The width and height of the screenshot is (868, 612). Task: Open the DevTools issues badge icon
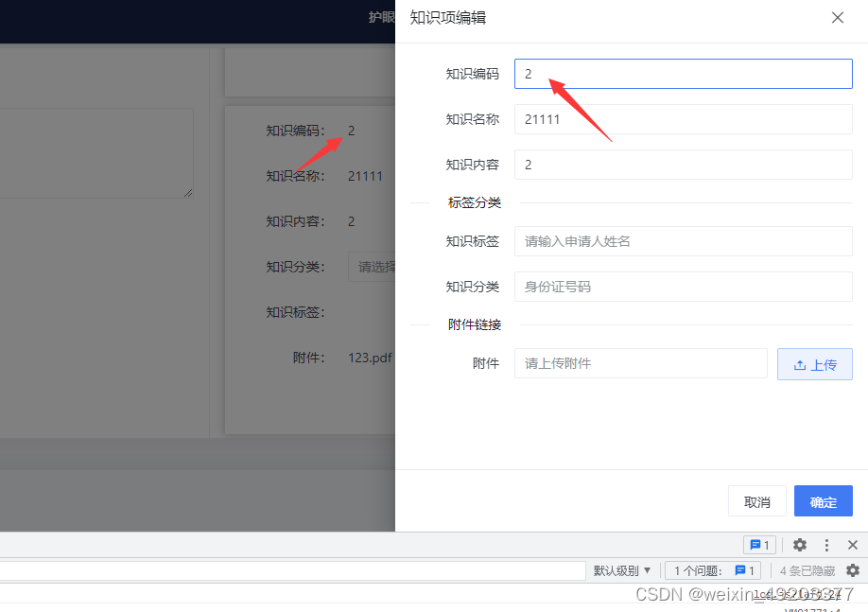pos(759,545)
